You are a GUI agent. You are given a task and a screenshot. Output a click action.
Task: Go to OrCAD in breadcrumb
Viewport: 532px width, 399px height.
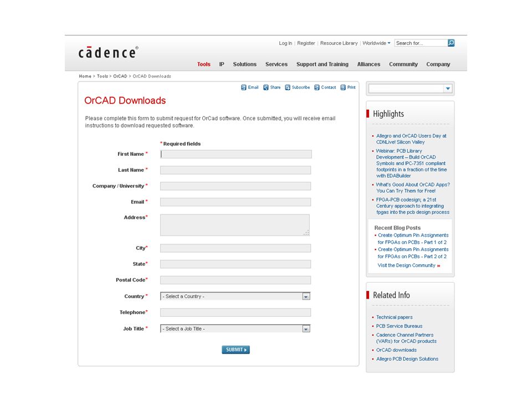120,76
